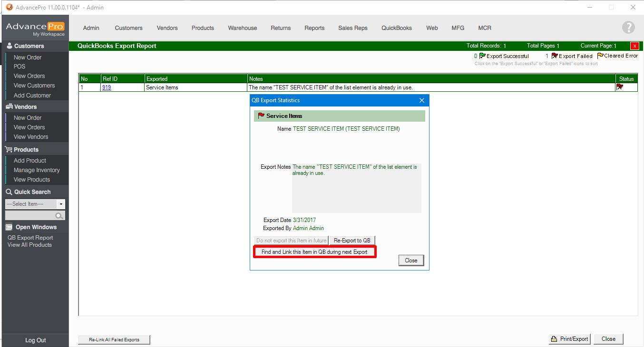The height and width of the screenshot is (347, 644).
Task: Click Re-Link All Failed Exports button
Action: click(114, 340)
